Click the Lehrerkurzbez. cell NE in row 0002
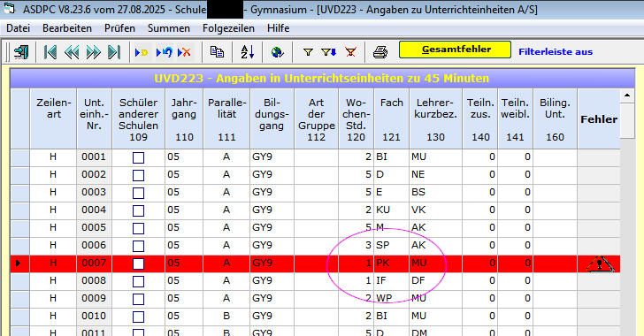 click(435, 175)
